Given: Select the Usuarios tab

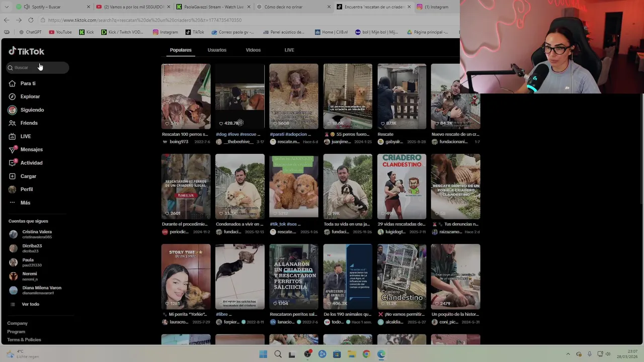Looking at the screenshot, I should 217,50.
